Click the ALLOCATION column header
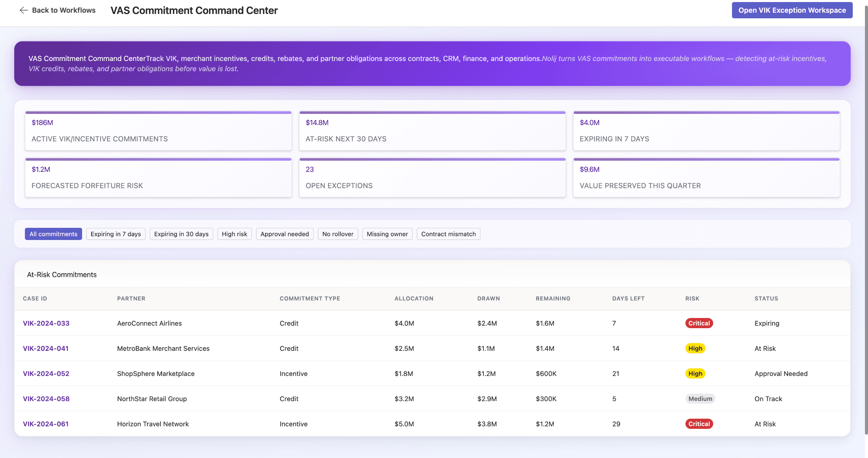Image resolution: width=868 pixels, height=458 pixels. 414,298
